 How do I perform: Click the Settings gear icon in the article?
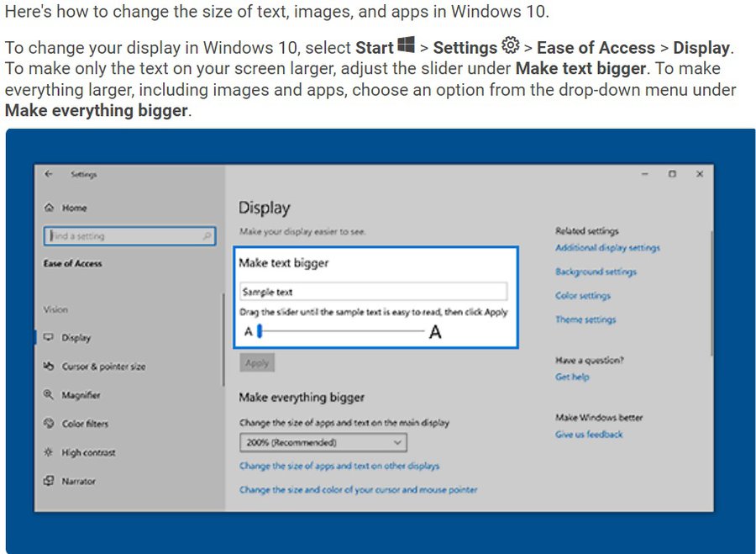pos(510,45)
